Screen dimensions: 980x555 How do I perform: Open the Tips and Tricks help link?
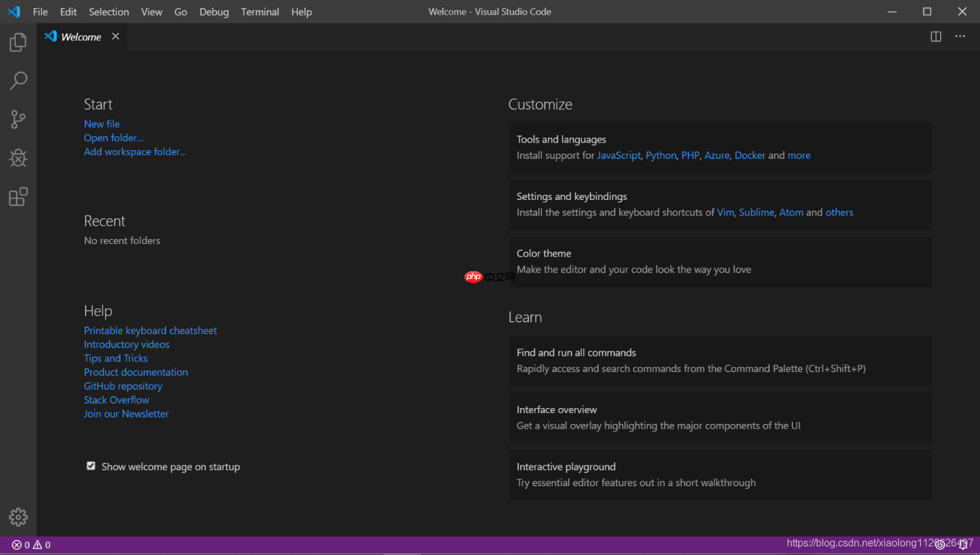tap(115, 358)
